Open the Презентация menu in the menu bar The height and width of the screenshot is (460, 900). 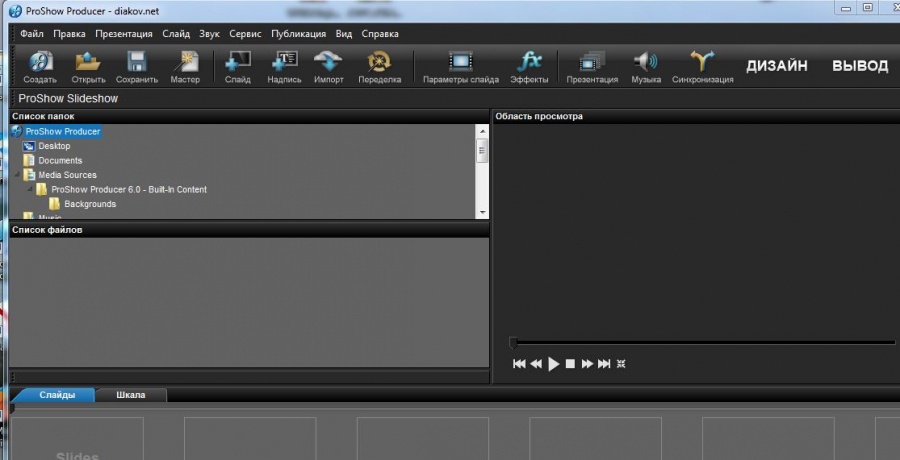pyautogui.click(x=124, y=34)
